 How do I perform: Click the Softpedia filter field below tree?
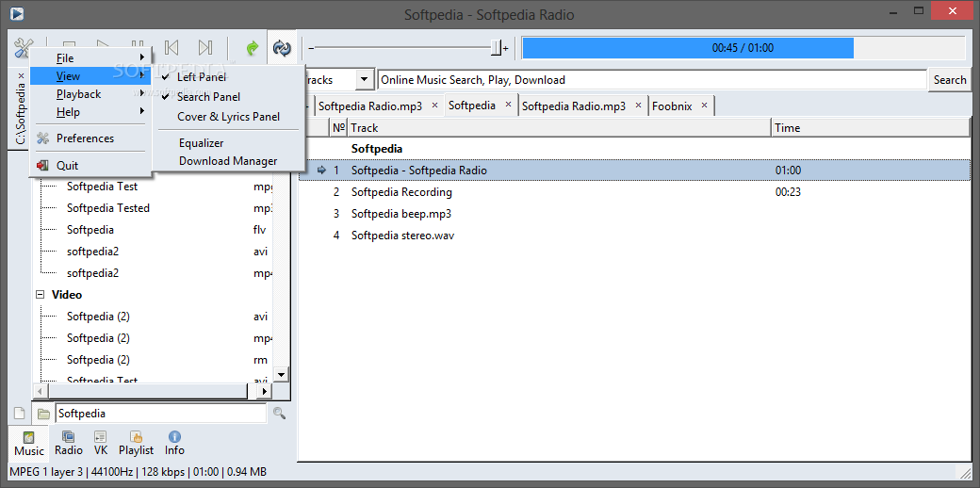click(x=160, y=413)
